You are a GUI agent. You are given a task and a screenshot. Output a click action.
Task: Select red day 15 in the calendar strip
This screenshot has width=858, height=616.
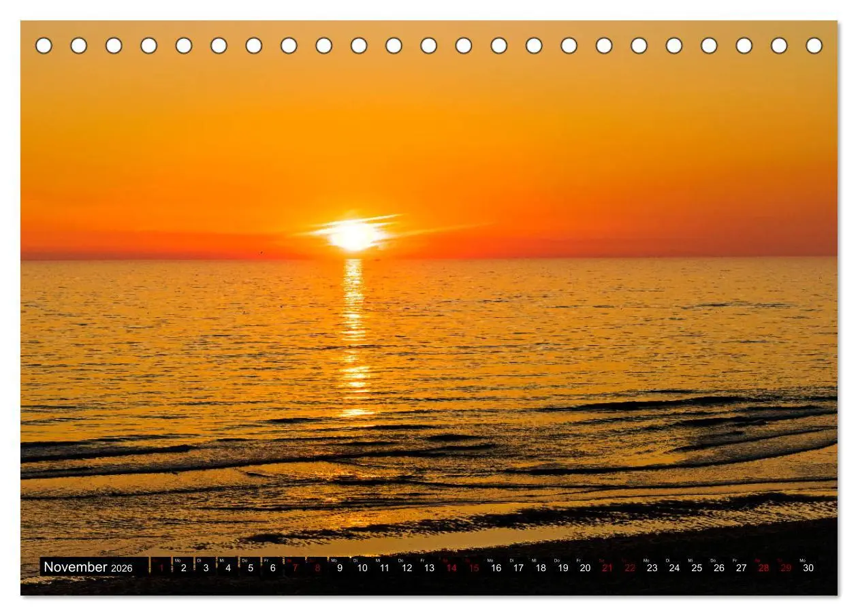(473, 568)
